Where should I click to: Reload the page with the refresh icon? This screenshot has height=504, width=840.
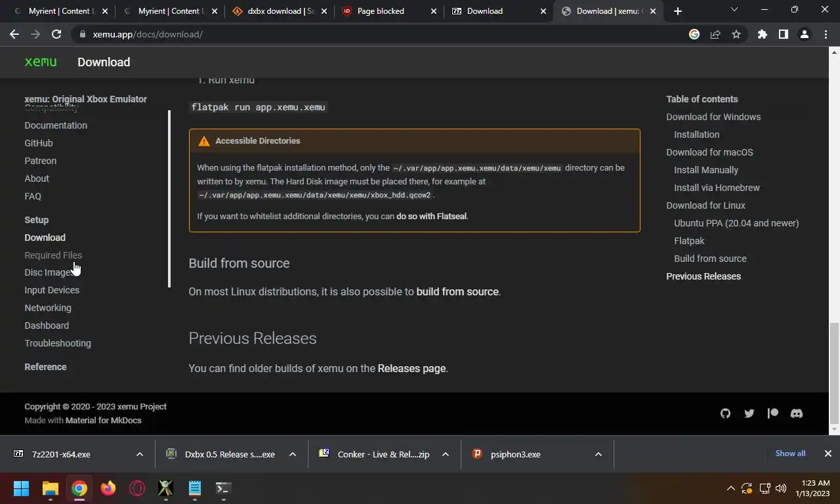56,34
